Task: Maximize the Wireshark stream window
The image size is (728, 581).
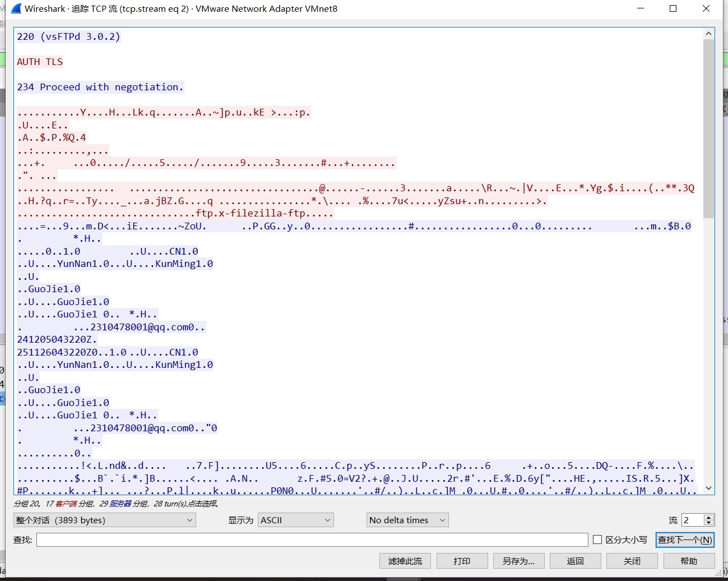Action: coord(673,8)
